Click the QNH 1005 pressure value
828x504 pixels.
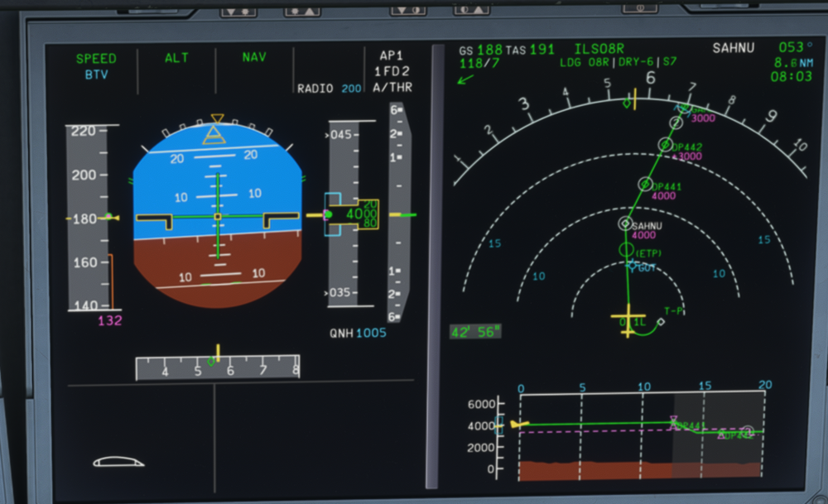pyautogui.click(x=358, y=333)
